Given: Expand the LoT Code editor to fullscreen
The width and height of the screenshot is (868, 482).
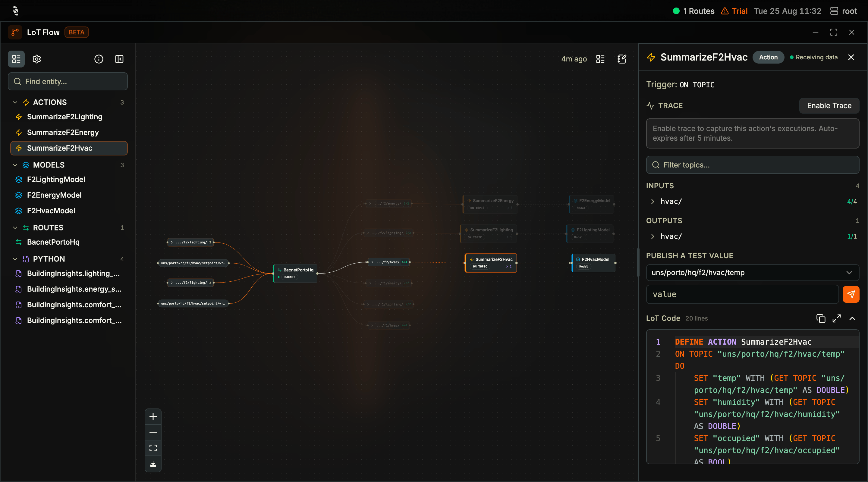Looking at the screenshot, I should click(837, 318).
